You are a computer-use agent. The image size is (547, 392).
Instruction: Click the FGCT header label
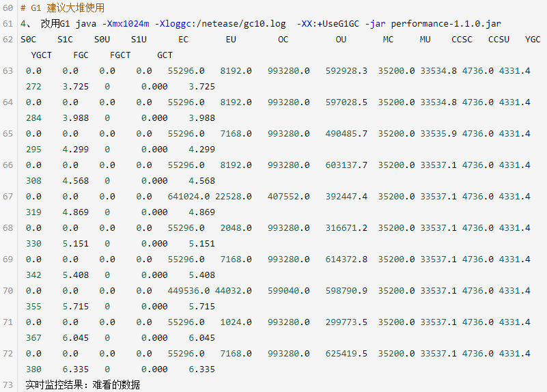coord(120,55)
